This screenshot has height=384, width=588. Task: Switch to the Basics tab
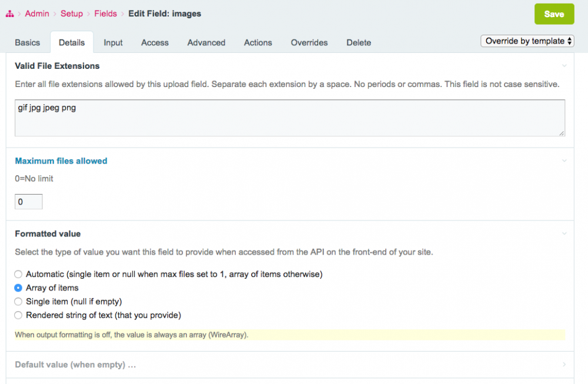pos(28,42)
